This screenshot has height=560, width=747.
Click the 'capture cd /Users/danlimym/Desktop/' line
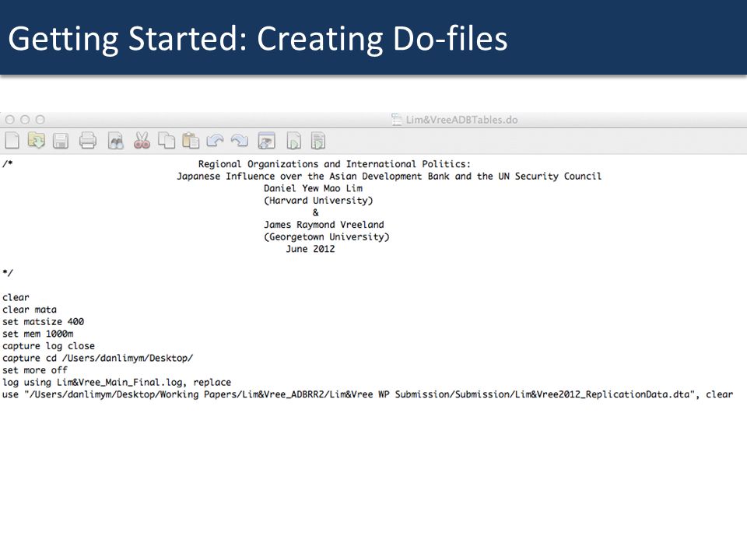(x=98, y=358)
